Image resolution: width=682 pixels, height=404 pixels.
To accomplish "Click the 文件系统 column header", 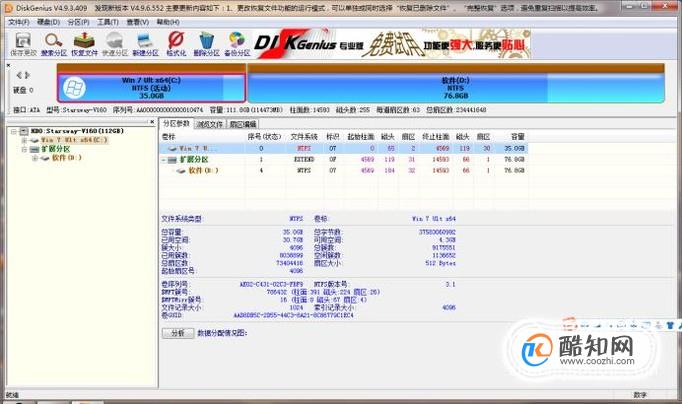I will (304, 137).
